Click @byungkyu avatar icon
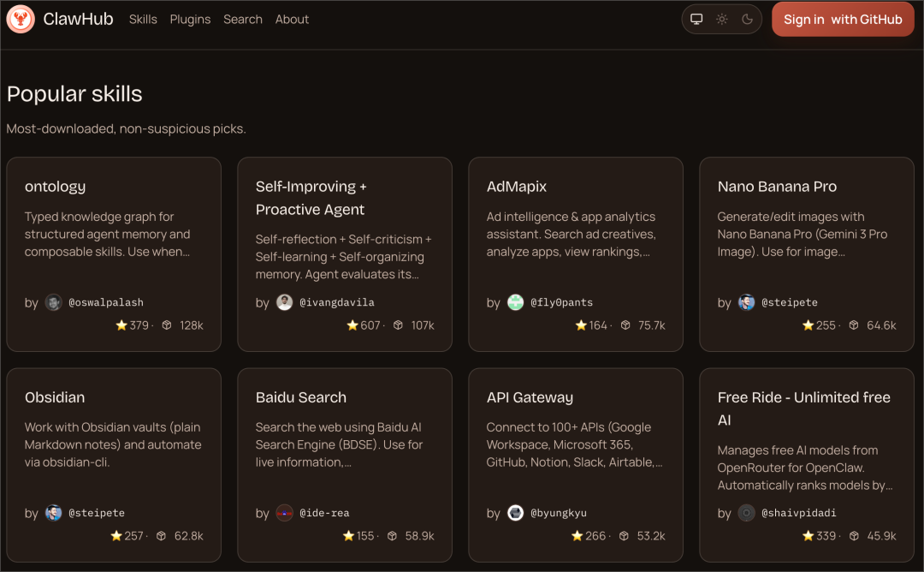 point(516,513)
